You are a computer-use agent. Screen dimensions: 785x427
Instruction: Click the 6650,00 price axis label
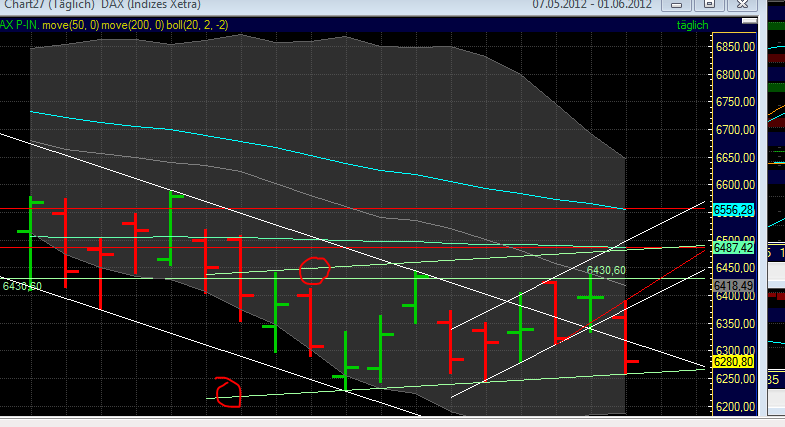[x=735, y=158]
